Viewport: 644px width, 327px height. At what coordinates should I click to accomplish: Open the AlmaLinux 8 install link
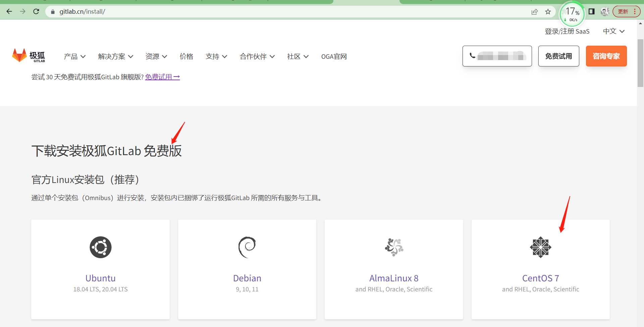tap(394, 278)
